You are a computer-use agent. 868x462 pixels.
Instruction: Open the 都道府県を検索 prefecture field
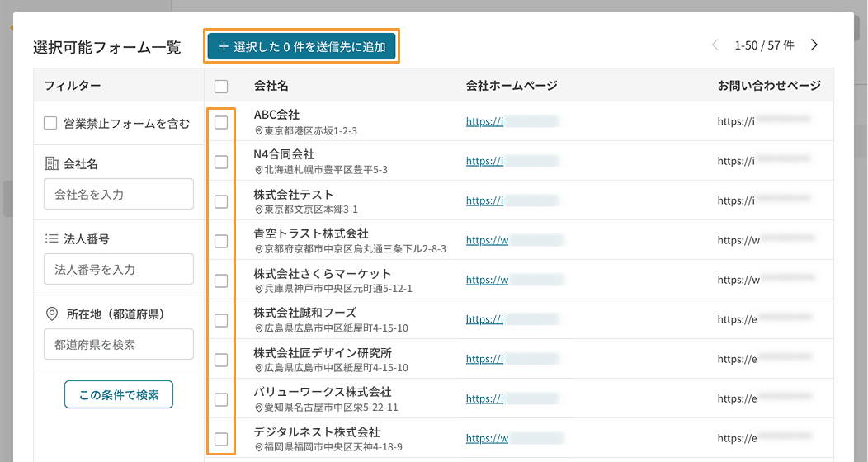[119, 344]
